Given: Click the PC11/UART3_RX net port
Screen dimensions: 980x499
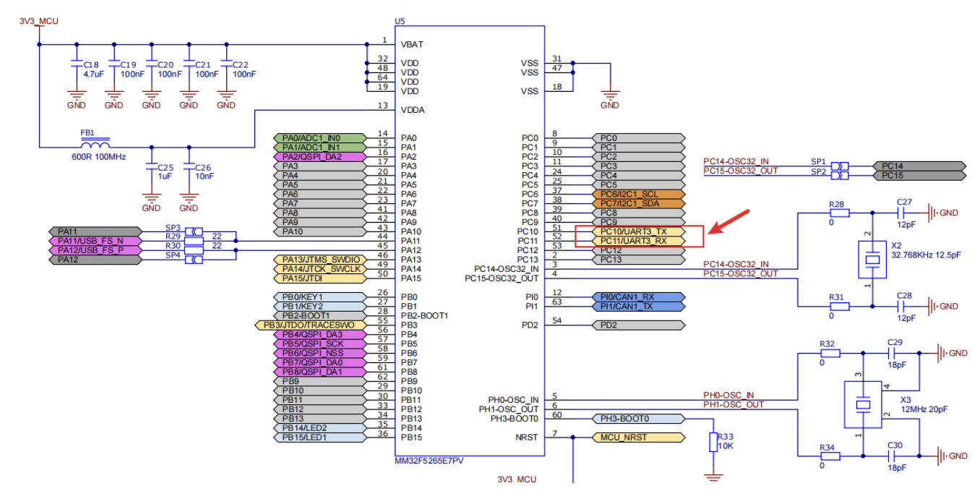Looking at the screenshot, I should click(639, 241).
